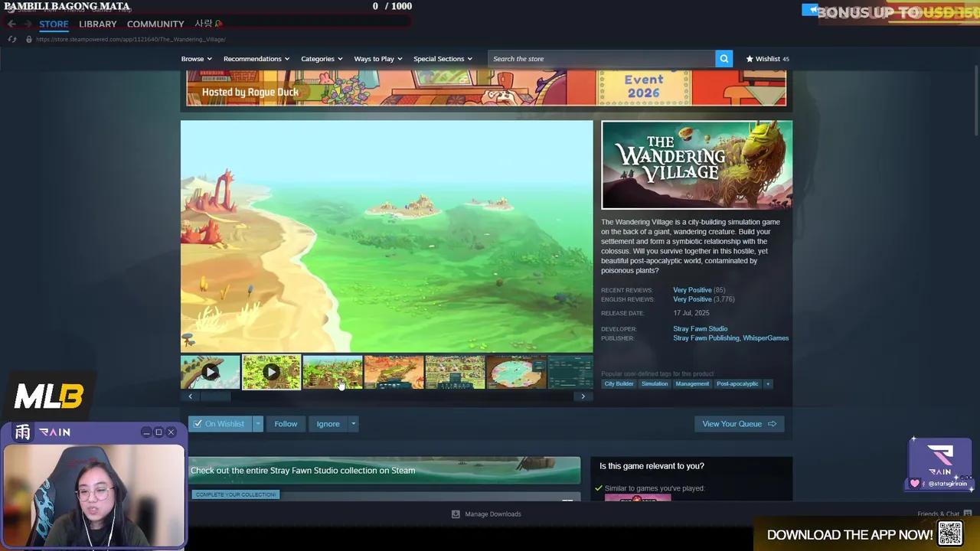
Task: Click the store URL address text
Action: pyautogui.click(x=131, y=39)
